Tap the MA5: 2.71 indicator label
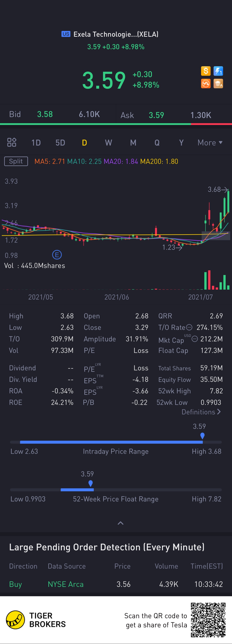This screenshot has height=644, width=232. [50, 162]
